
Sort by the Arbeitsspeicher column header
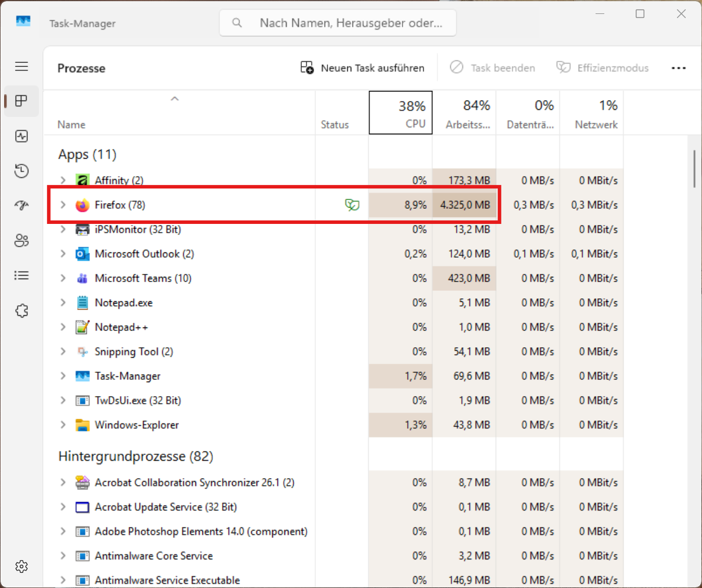pos(464,113)
